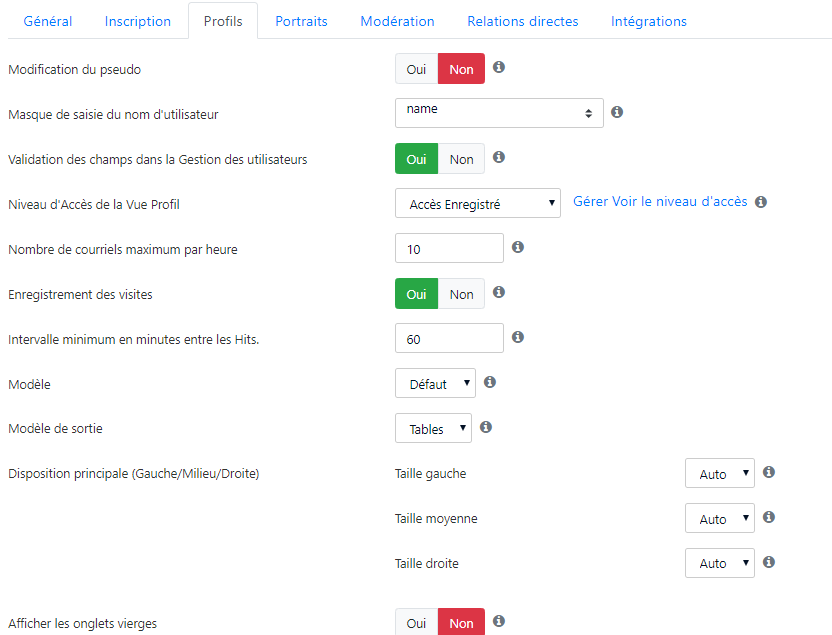
Task: Open the Intégrations tab
Action: click(648, 21)
